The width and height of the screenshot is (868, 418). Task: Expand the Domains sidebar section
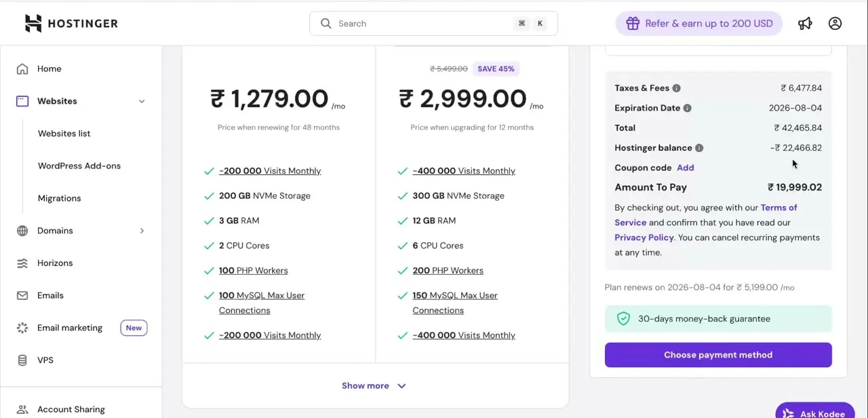[142, 231]
